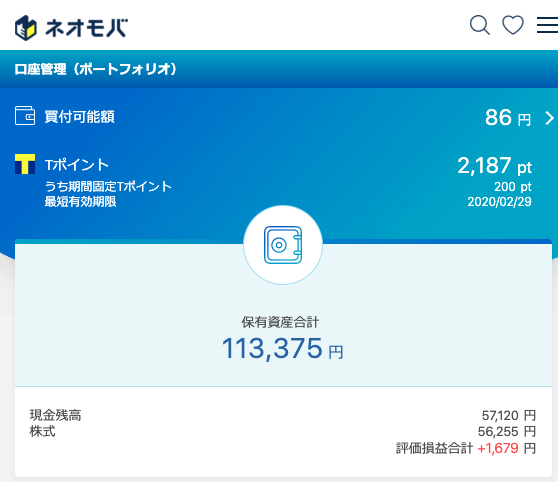Image resolution: width=558 pixels, height=482 pixels.
Task: Click the wallet icon beside 買付可能額
Action: point(25,116)
